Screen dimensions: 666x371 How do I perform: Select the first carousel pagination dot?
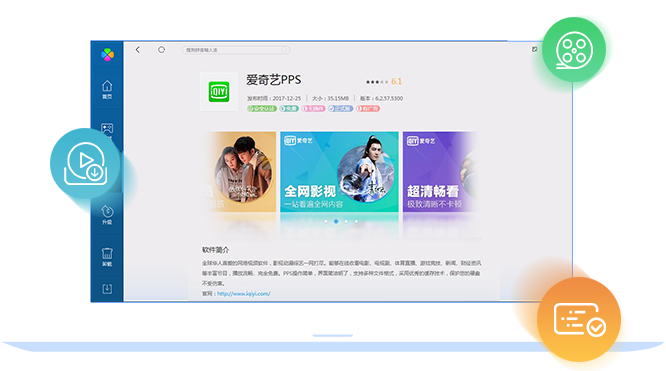[326, 221]
